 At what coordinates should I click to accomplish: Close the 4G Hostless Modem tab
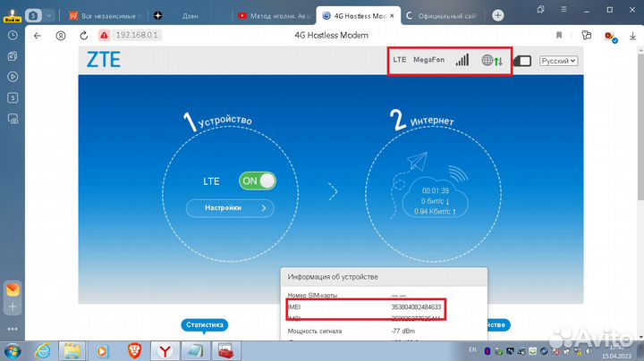point(393,16)
